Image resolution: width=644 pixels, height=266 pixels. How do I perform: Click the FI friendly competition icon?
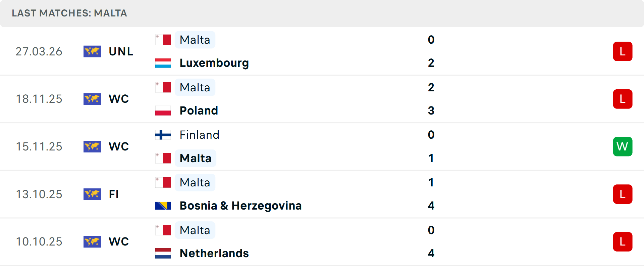[92, 194]
